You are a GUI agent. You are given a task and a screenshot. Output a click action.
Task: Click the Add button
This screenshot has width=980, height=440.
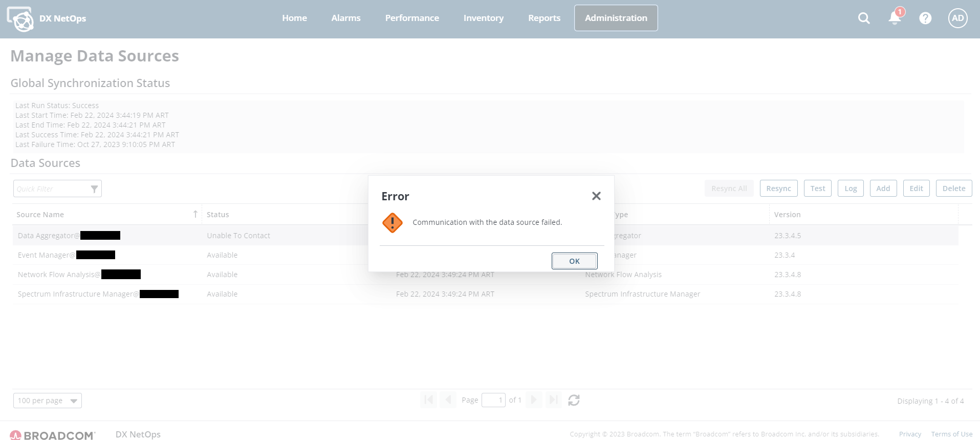883,188
